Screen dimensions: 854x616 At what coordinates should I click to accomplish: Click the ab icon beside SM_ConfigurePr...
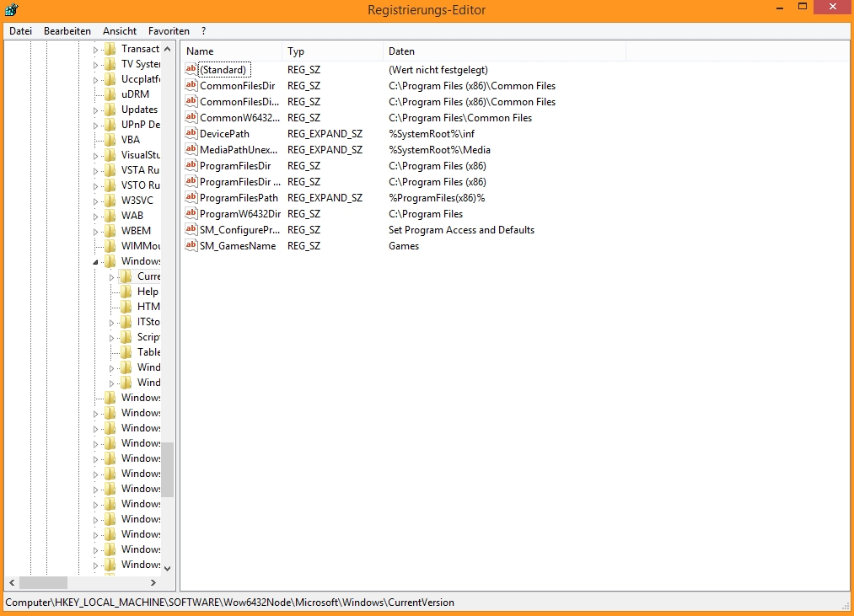[191, 229]
